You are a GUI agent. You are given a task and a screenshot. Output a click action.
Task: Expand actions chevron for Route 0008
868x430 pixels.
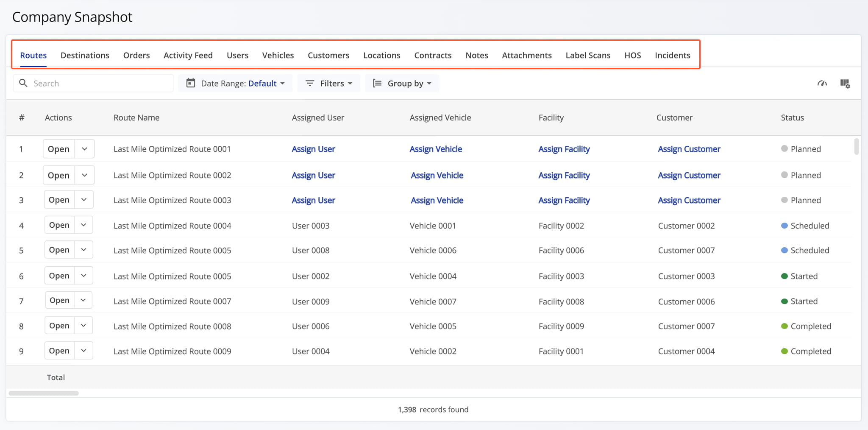click(x=83, y=326)
